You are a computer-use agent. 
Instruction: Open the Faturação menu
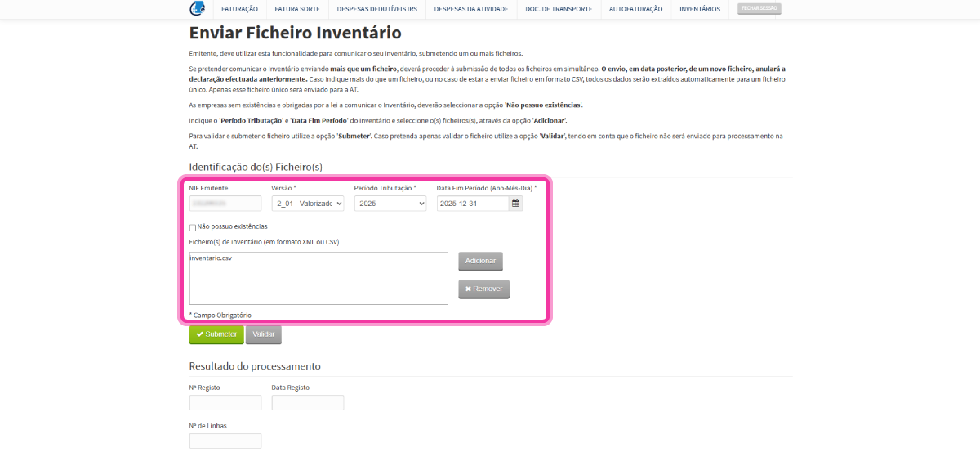tap(239, 9)
